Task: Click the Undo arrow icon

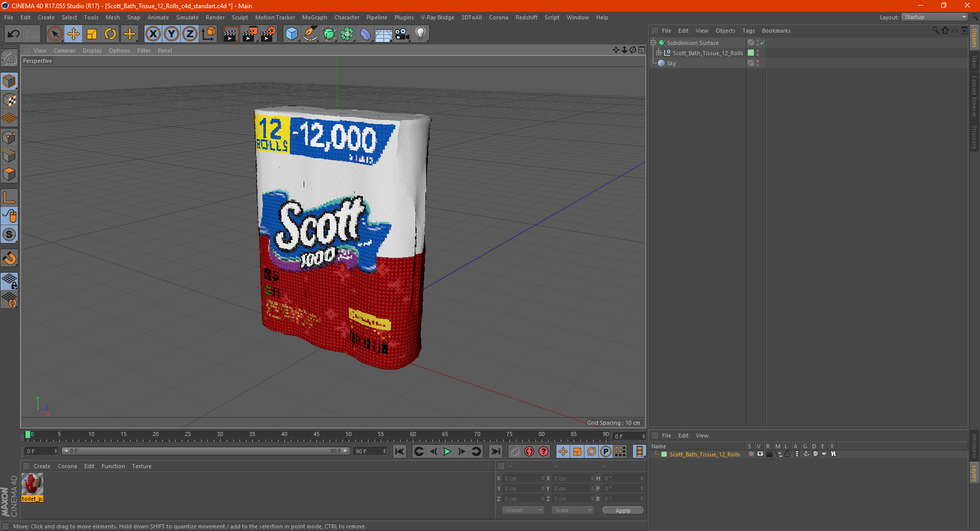Action: pyautogui.click(x=14, y=34)
